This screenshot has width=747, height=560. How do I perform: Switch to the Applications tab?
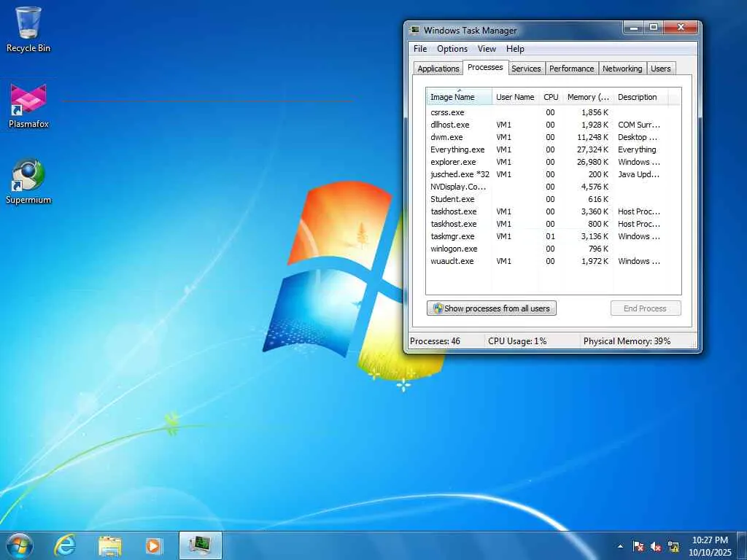438,69
